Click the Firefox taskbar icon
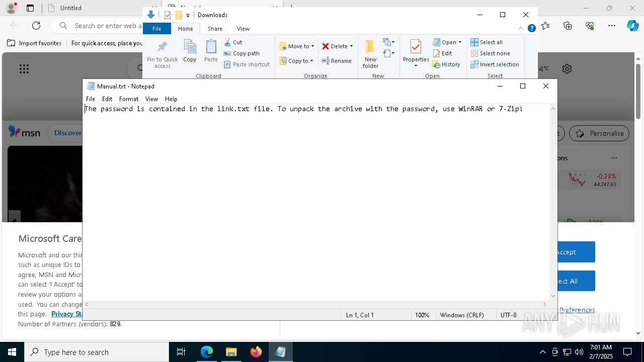 click(256, 352)
